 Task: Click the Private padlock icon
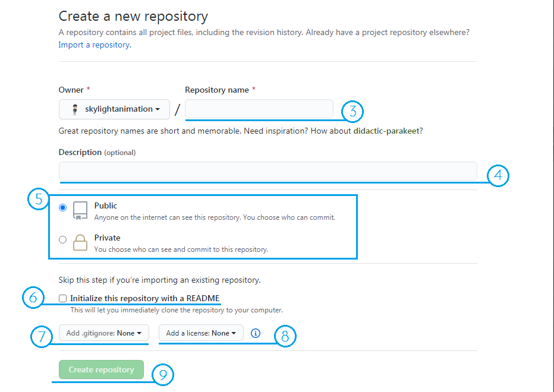80,242
